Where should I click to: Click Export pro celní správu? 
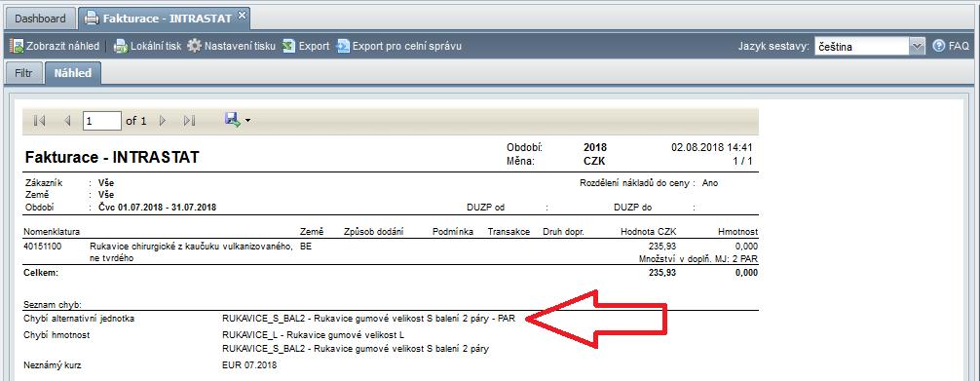[398, 47]
